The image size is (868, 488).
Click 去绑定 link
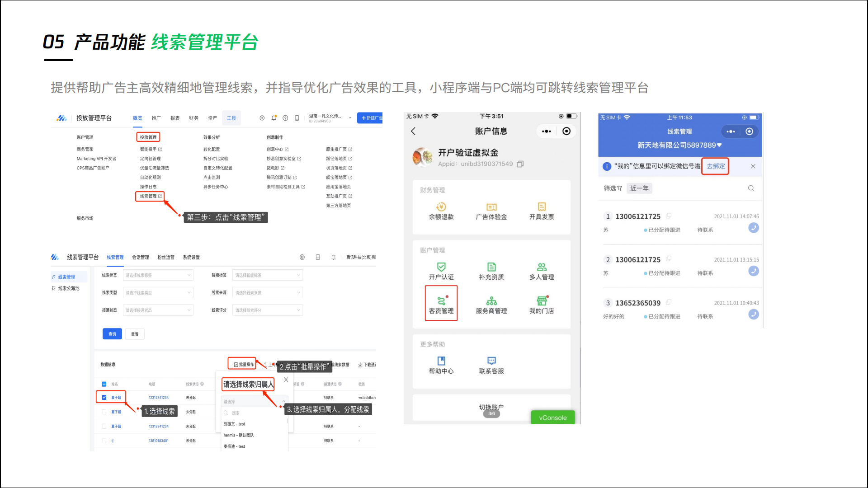pyautogui.click(x=716, y=166)
